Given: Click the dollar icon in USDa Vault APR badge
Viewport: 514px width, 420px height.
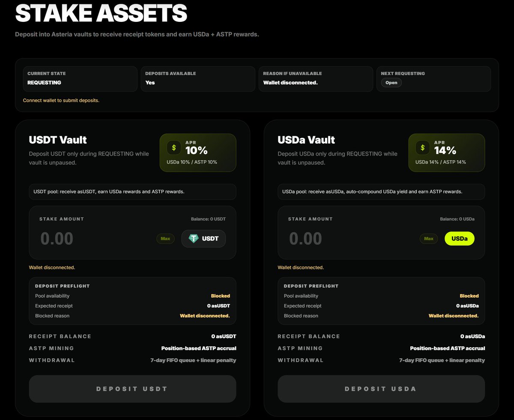Looking at the screenshot, I should [x=422, y=147].
